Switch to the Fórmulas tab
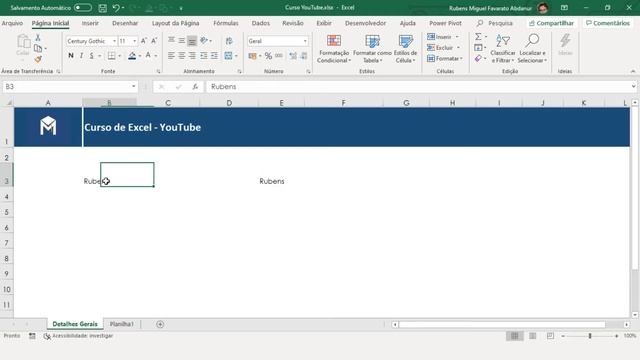This screenshot has width=640, height=360. (x=226, y=23)
